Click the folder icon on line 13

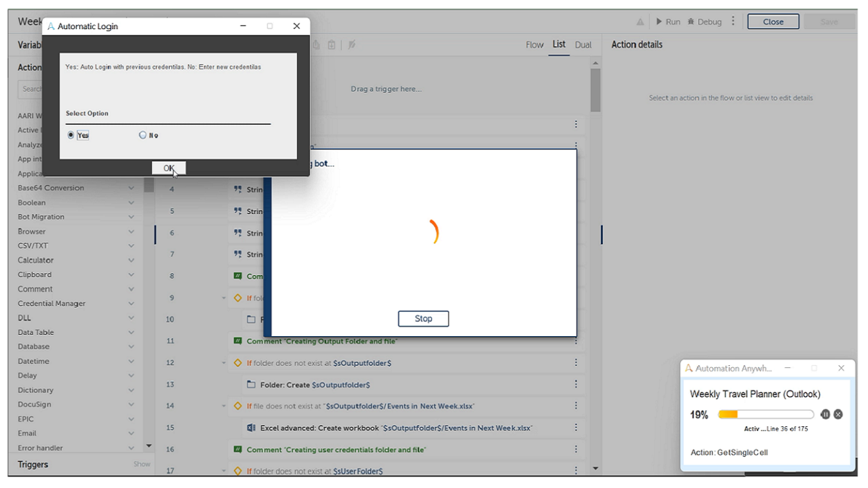point(251,384)
